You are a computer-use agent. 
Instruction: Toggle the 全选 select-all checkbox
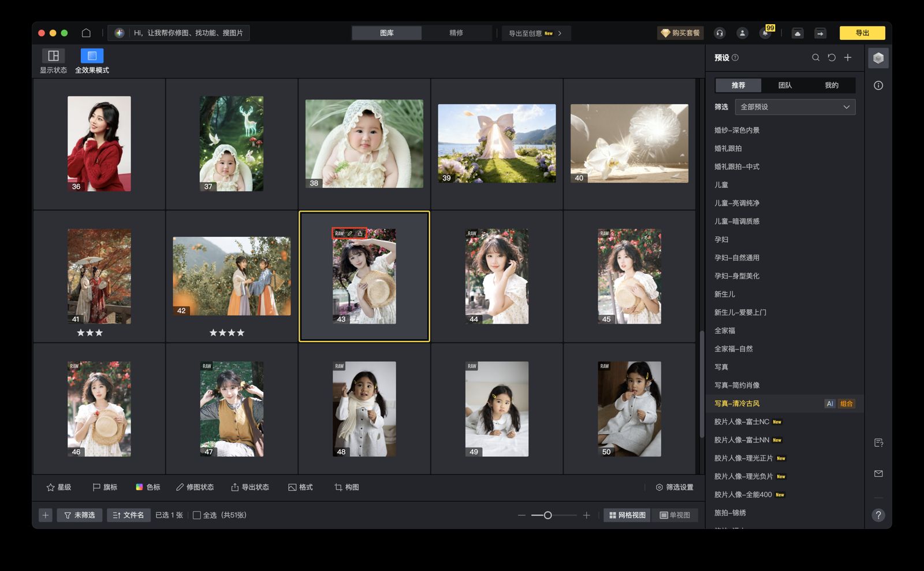point(197,515)
